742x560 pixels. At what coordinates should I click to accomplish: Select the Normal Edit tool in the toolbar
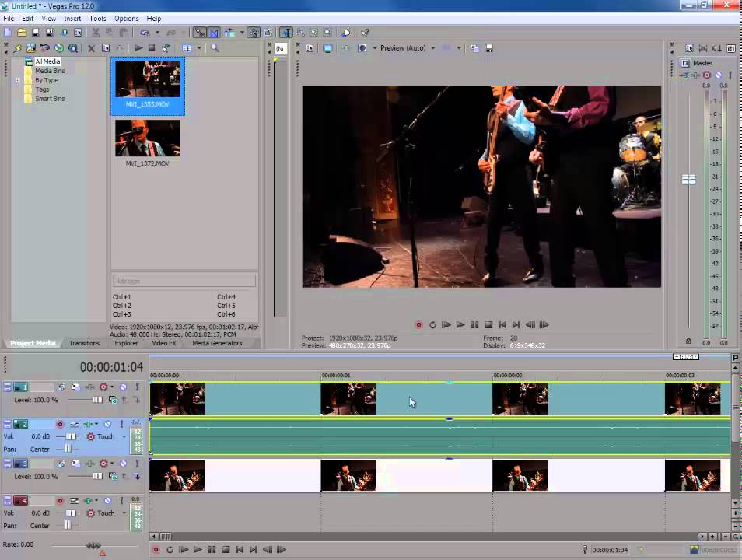(286, 33)
